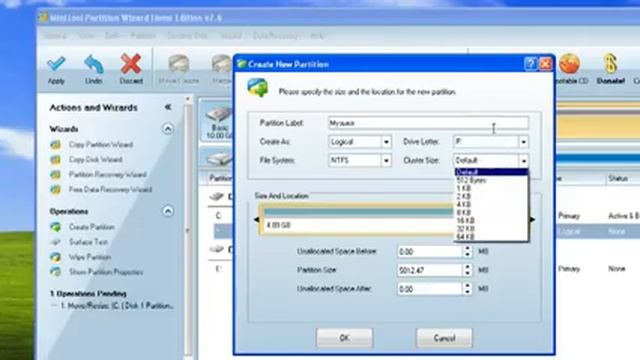Select Default in cluster size list
Viewport: 640px width, 360px height.
click(491, 172)
